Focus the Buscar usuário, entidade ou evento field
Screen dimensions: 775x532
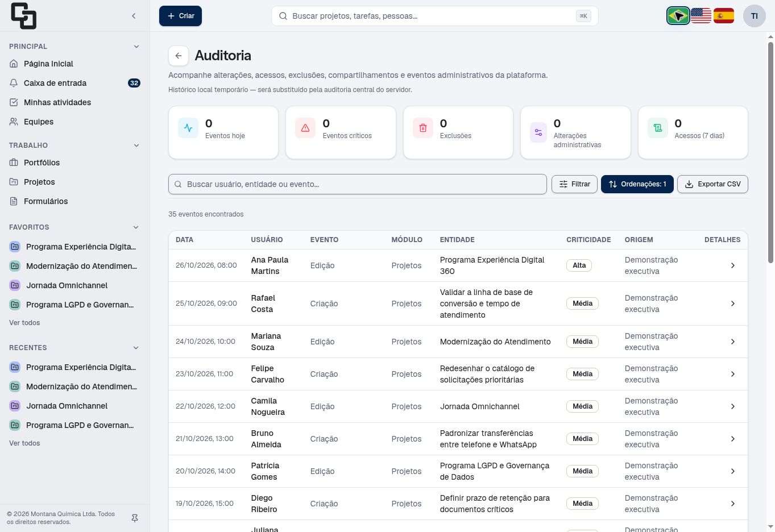358,184
